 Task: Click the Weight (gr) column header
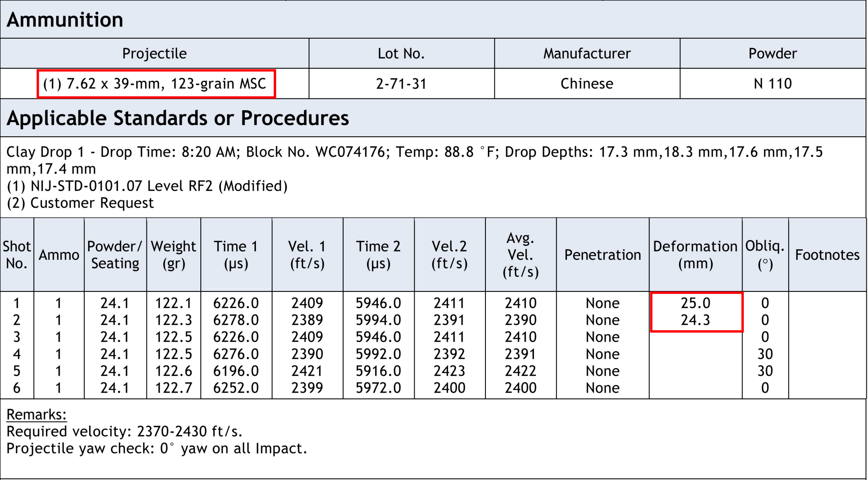[173, 254]
